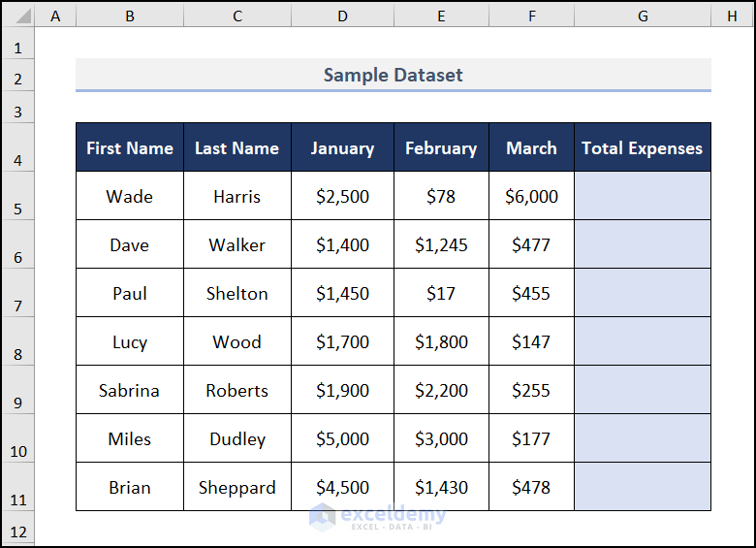Select column D header

click(x=342, y=16)
